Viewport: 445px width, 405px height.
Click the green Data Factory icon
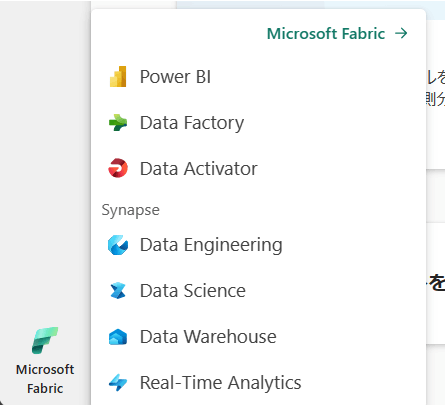pyautogui.click(x=118, y=122)
